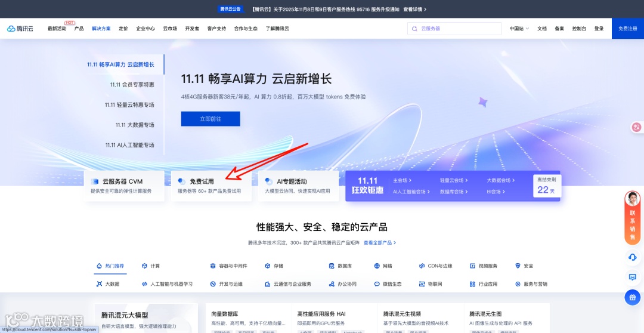Click the 控制台 link
Viewport: 644px width, 333px height.
[x=579, y=29]
